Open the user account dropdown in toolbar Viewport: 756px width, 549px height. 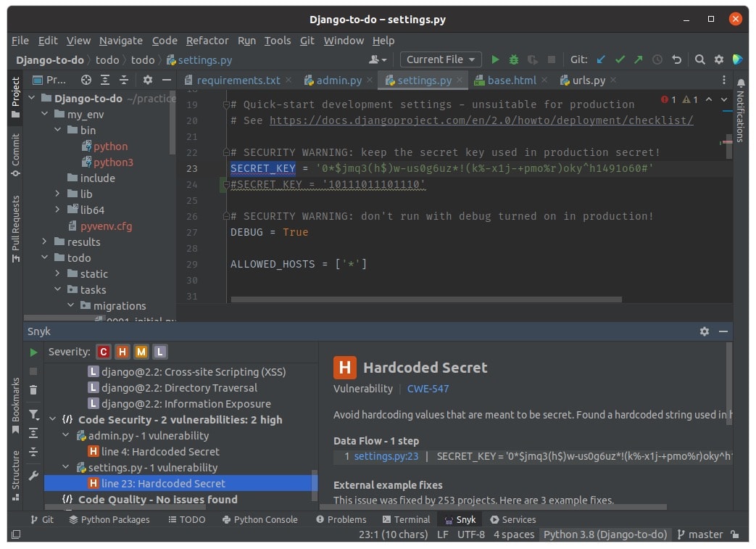click(378, 59)
